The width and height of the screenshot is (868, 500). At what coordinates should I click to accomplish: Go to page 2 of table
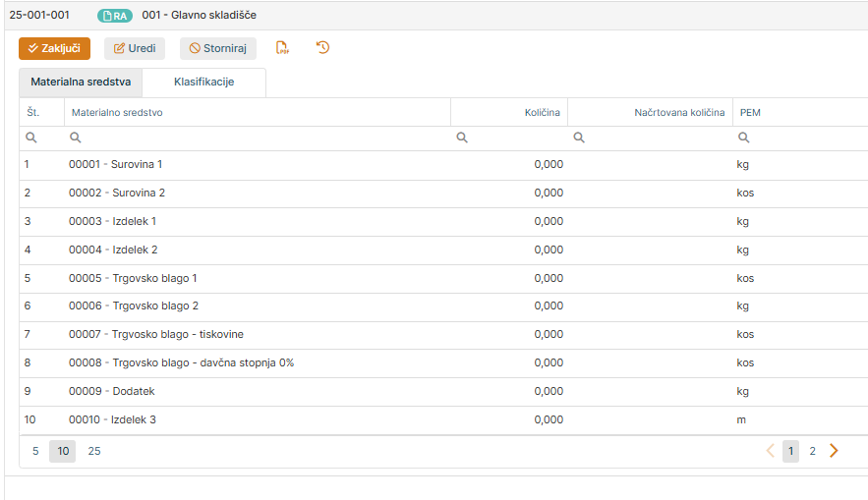pos(812,451)
